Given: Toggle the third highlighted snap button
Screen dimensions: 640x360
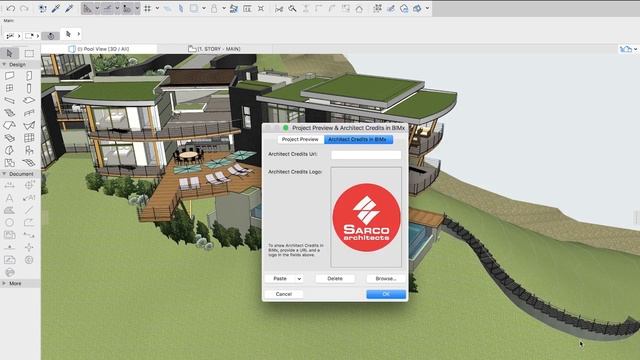Looking at the screenshot, I should 127,8.
